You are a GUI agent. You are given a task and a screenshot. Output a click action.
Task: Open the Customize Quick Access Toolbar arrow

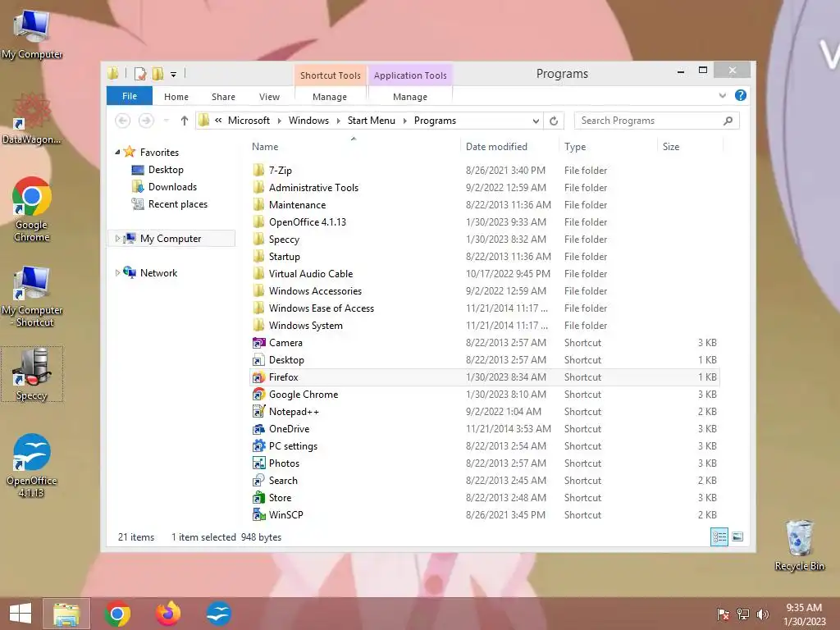click(x=174, y=75)
